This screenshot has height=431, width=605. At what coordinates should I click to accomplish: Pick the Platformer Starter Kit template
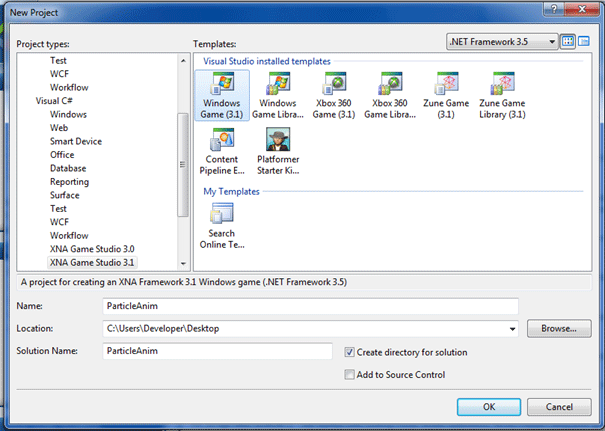[x=278, y=151]
